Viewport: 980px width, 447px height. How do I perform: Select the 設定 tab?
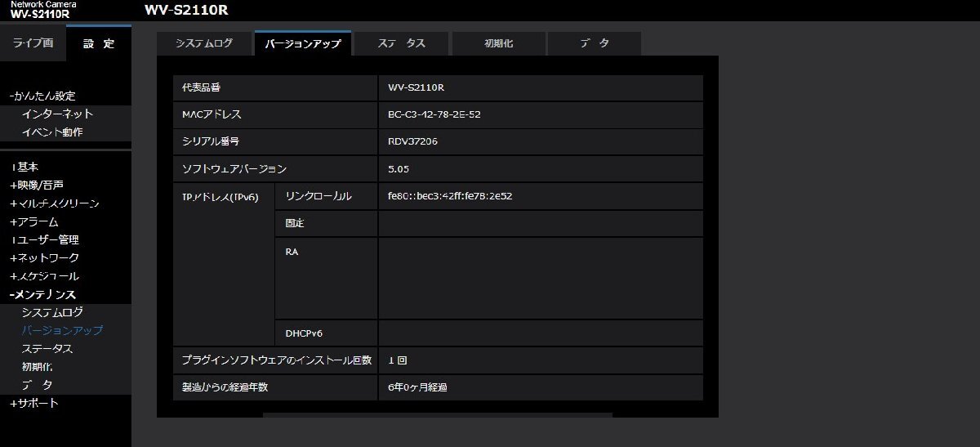click(x=99, y=43)
